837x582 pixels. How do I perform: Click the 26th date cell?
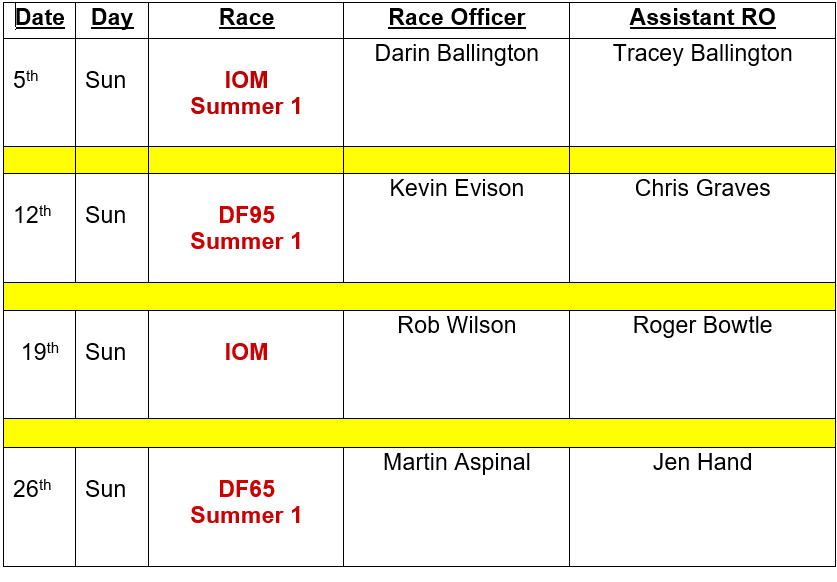pos(32,489)
